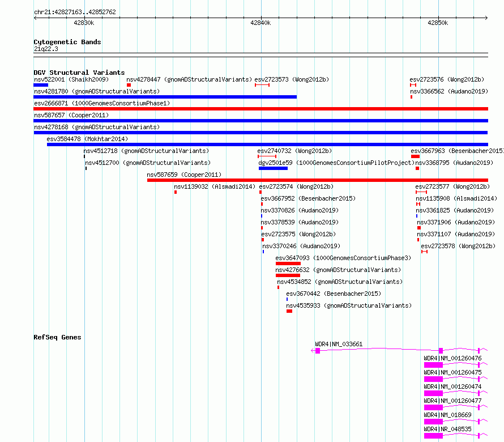This screenshot has height=442, width=504.
Task: Click the RefSeq Genes track title
Action: point(57,337)
